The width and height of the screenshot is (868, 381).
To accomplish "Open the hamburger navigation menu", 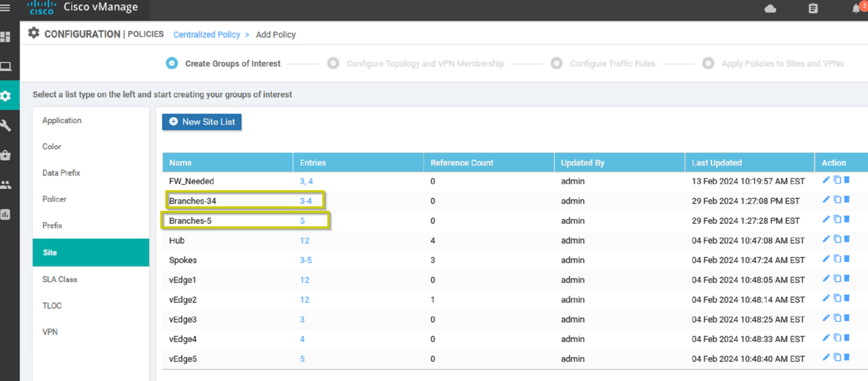I will click(x=5, y=8).
